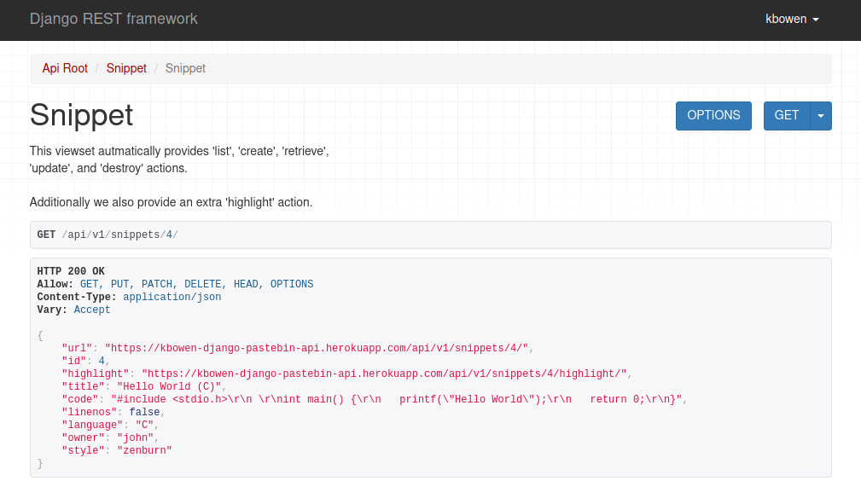This screenshot has height=504, width=861.
Task: Select the linenos false value
Action: tap(144, 412)
